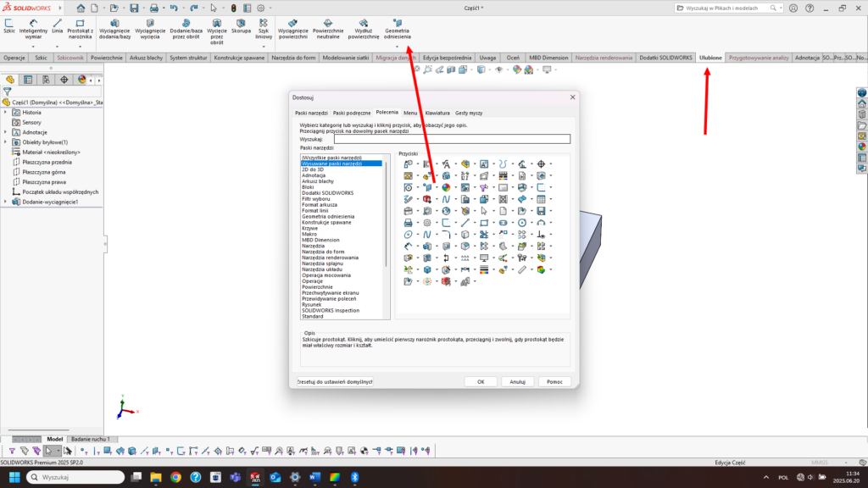Expand the Adnotacje tree node

[6, 132]
